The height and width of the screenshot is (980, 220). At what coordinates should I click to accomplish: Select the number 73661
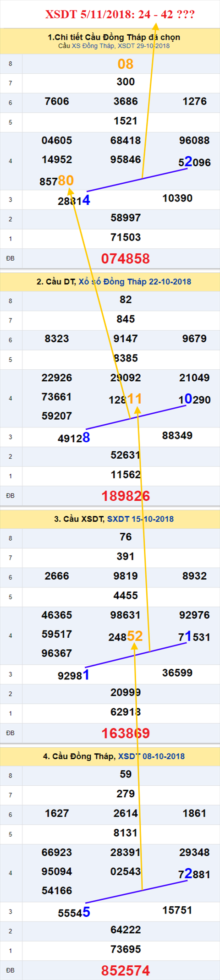[x=57, y=397]
